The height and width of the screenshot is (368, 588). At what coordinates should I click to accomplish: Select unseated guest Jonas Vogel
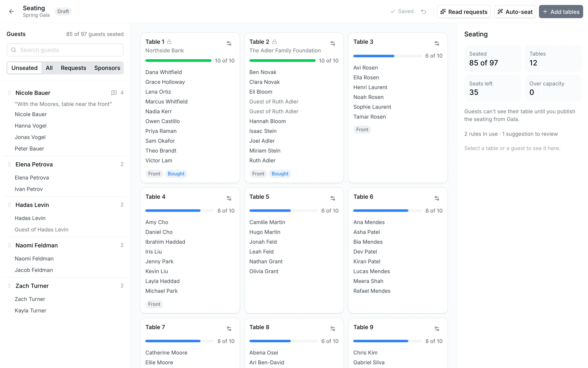(30, 137)
